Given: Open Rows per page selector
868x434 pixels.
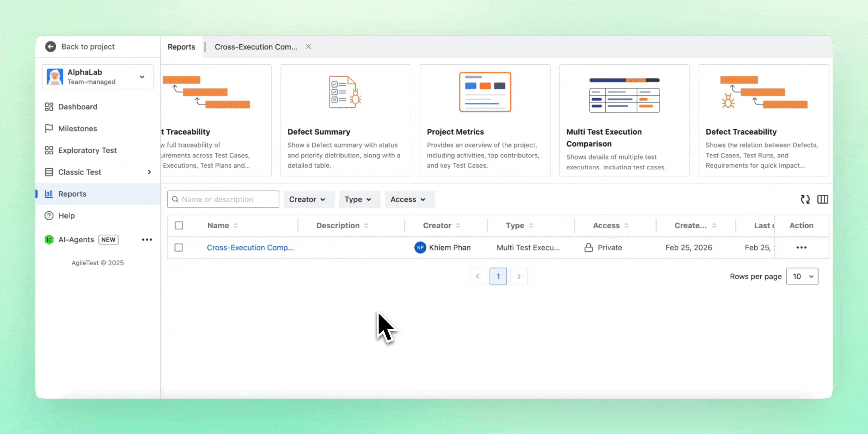Looking at the screenshot, I should pos(802,276).
